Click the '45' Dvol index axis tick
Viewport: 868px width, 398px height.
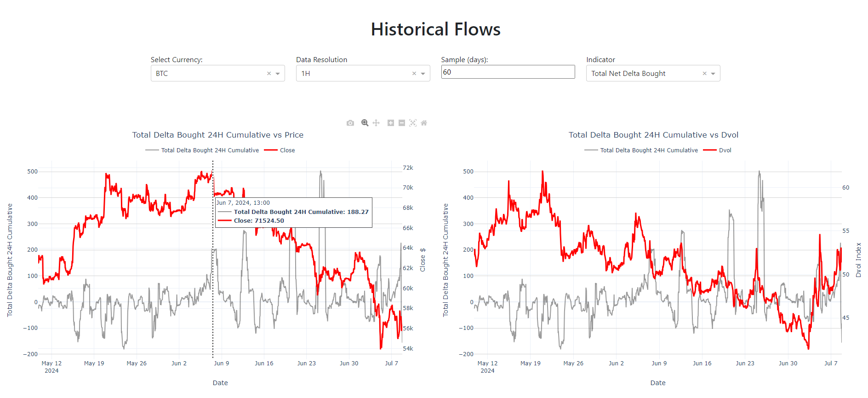845,318
